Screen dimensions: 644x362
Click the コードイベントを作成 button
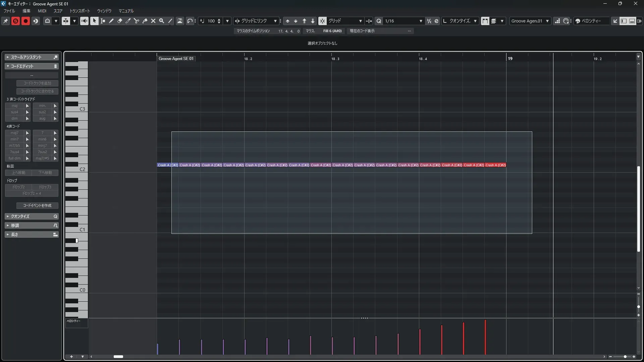pos(37,205)
